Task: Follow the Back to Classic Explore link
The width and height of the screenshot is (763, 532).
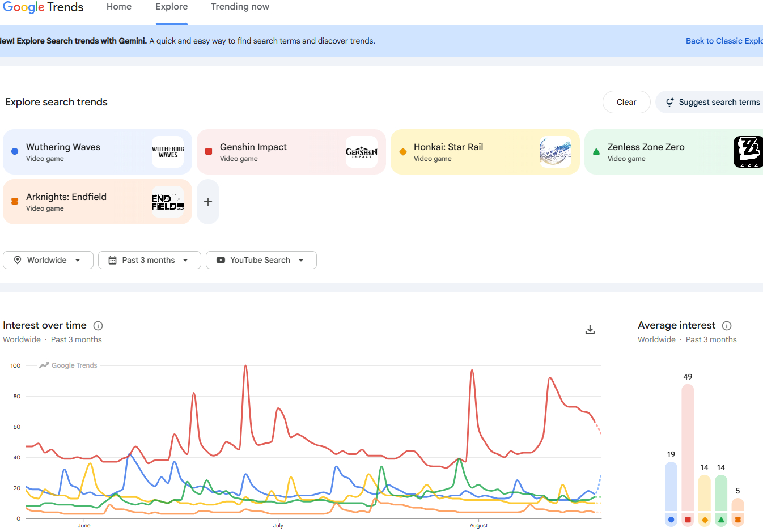Action: (x=724, y=41)
